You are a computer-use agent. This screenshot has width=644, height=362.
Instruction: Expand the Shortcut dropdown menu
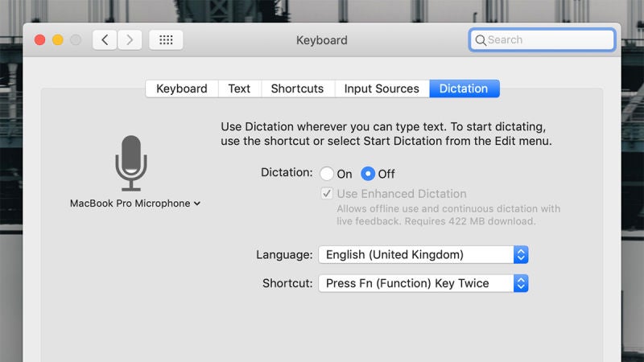point(423,283)
